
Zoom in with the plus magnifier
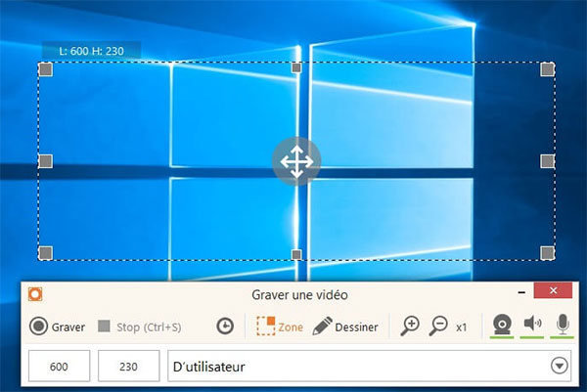[410, 327]
